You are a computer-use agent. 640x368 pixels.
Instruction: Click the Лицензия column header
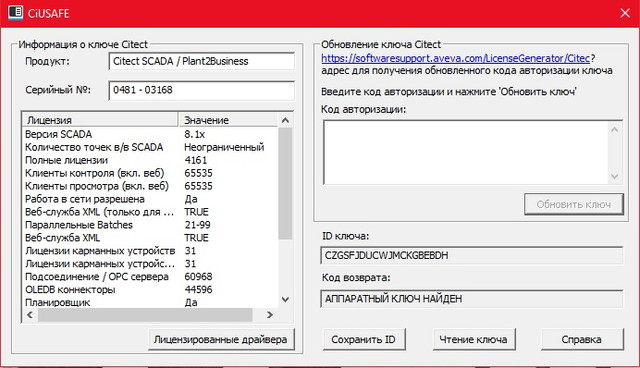pyautogui.click(x=100, y=120)
